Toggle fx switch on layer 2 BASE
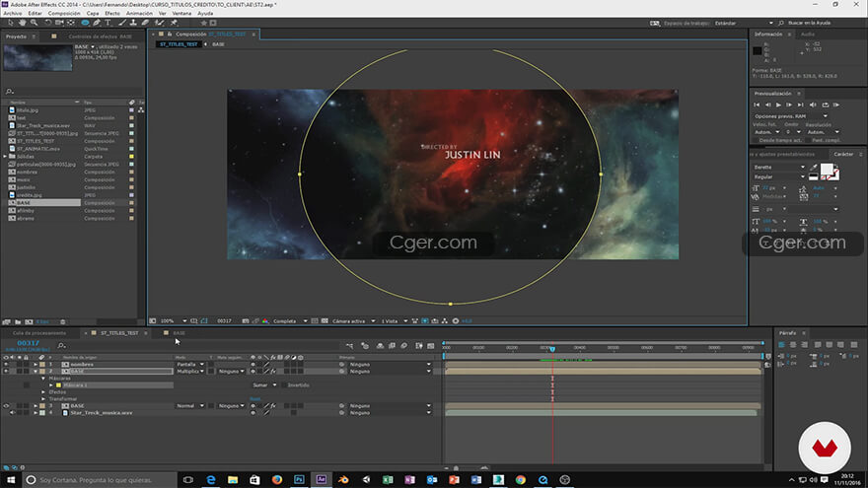 coord(273,372)
